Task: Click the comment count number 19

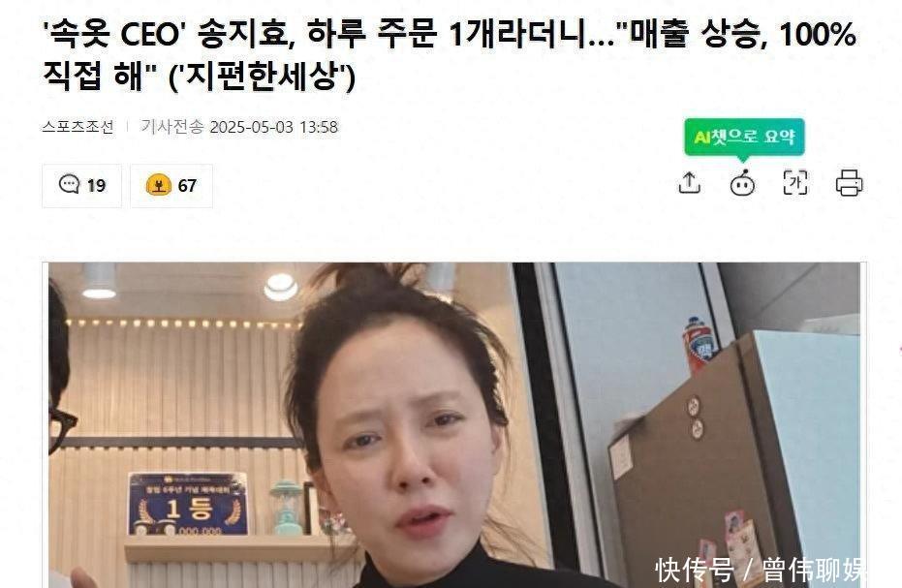Action: [96, 185]
